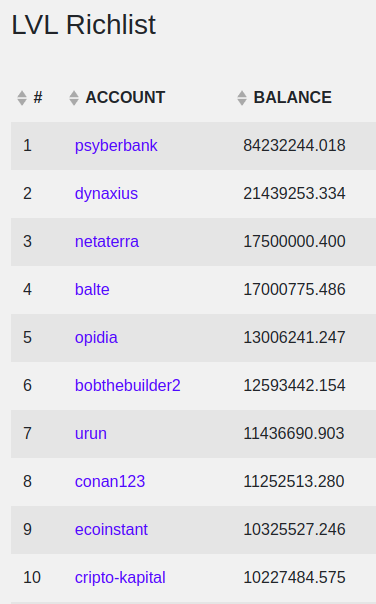
Task: Sort table by BALANCE column header
Action: [x=292, y=97]
